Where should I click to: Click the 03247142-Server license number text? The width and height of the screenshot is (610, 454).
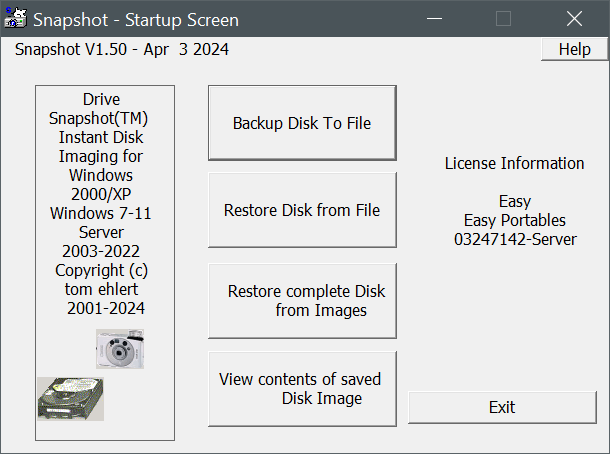point(515,239)
